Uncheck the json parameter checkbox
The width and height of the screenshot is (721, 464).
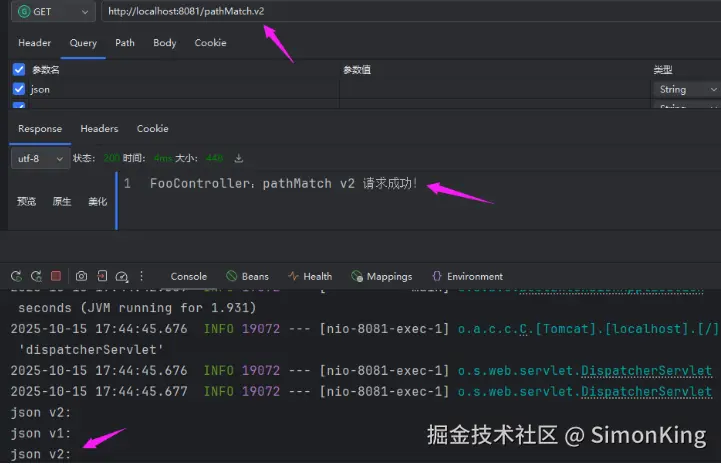coord(19,89)
